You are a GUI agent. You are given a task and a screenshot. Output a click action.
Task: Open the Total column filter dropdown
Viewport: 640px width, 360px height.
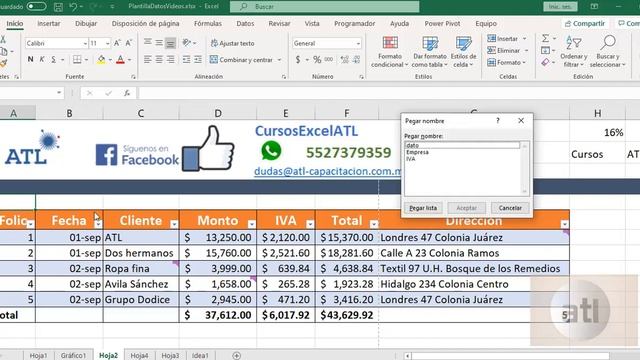click(374, 224)
